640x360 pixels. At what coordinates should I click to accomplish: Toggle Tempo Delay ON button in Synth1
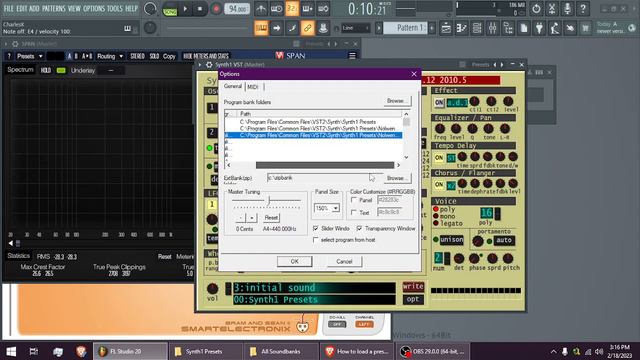coord(439,157)
